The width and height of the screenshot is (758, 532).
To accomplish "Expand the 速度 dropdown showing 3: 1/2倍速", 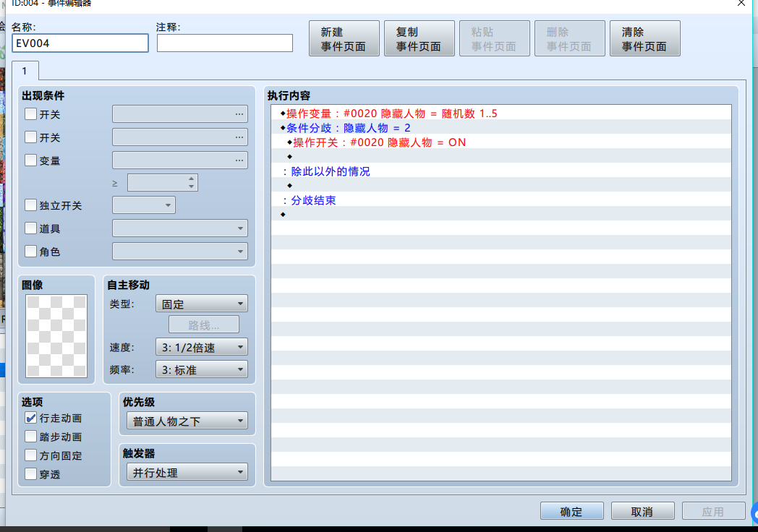I will pos(202,347).
